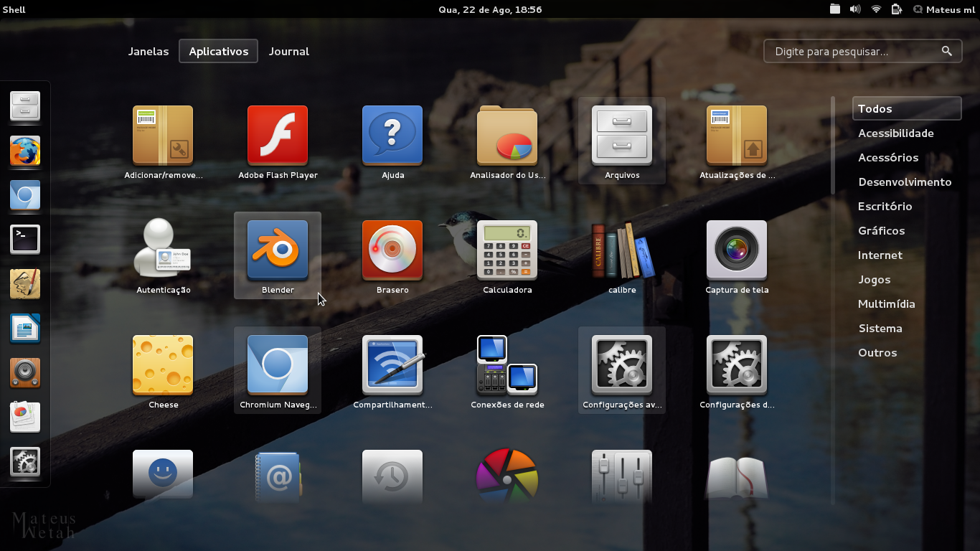Open the clock Qua, 22 de Ago calendar

pos(490,9)
